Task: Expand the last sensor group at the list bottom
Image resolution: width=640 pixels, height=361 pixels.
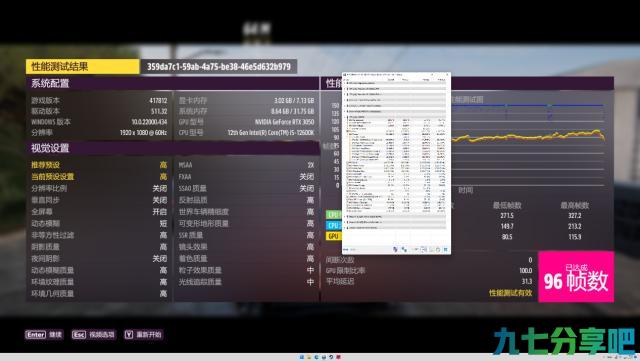Action: 345,227
